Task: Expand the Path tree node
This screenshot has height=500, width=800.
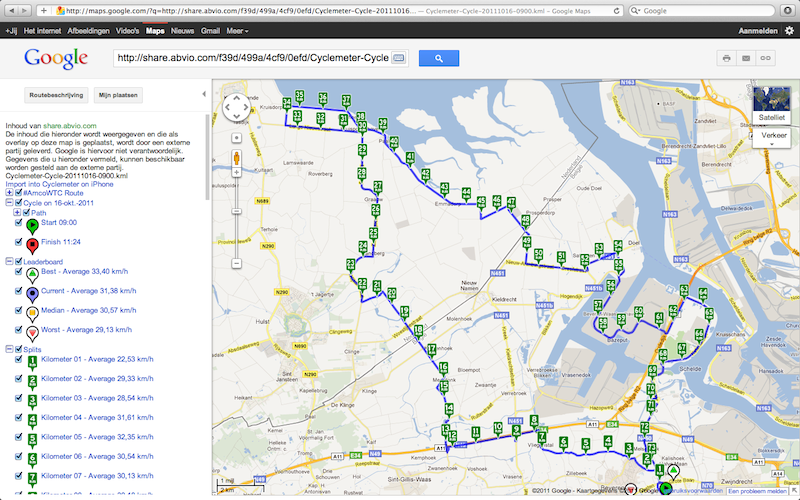Action: coord(17,213)
